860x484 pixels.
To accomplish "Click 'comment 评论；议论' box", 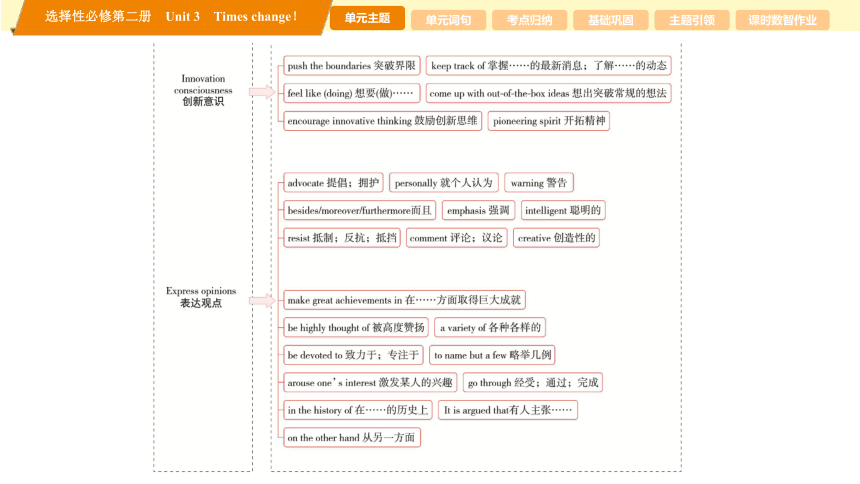I will 456,238.
